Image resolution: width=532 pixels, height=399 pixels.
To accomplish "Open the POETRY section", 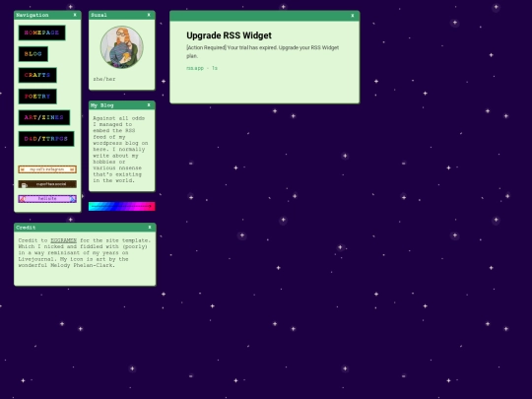I will pos(37,97).
